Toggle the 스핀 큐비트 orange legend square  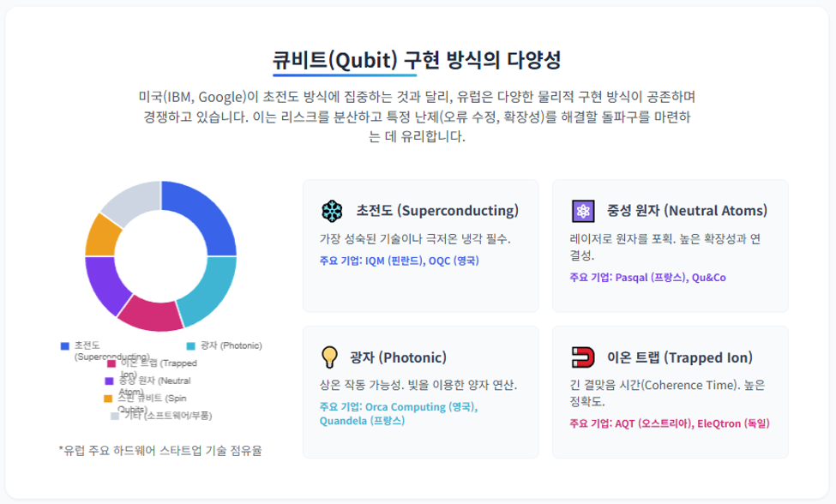[108, 399]
